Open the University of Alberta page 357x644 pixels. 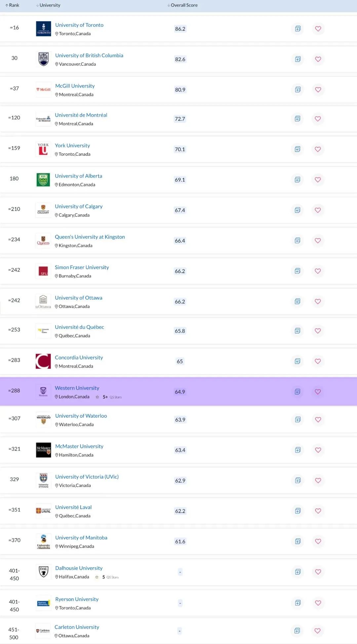(78, 176)
